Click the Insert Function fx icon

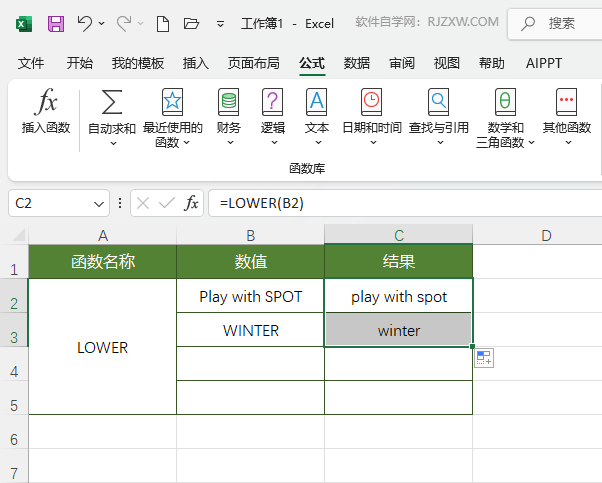(46, 102)
